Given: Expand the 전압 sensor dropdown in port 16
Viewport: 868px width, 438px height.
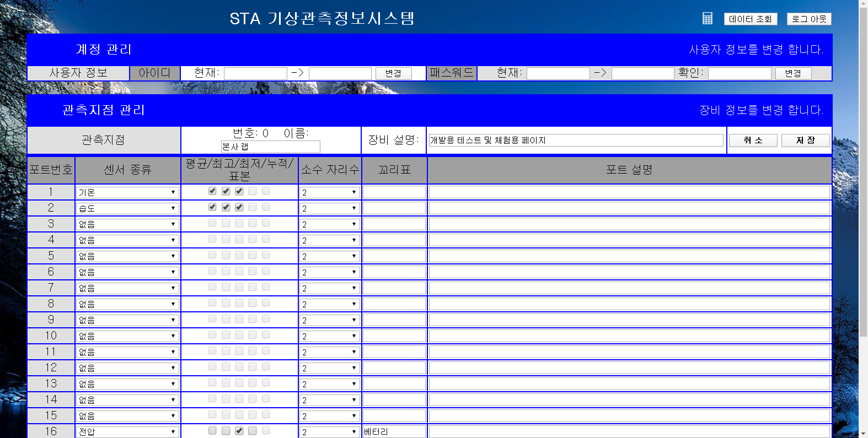Looking at the screenshot, I should pyautogui.click(x=127, y=432).
